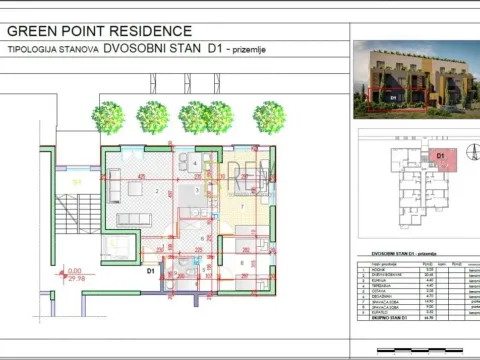
Task: Click the D1 entrance label on floor plan
Action: tap(151, 271)
